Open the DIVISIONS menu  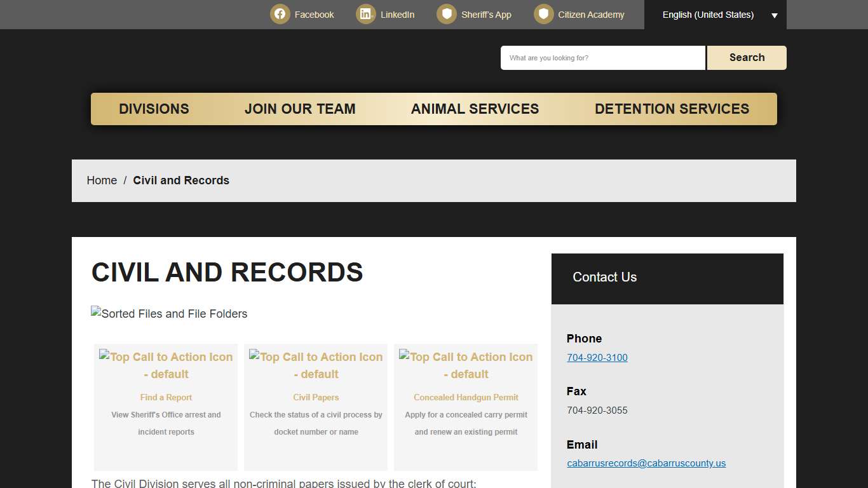click(153, 109)
